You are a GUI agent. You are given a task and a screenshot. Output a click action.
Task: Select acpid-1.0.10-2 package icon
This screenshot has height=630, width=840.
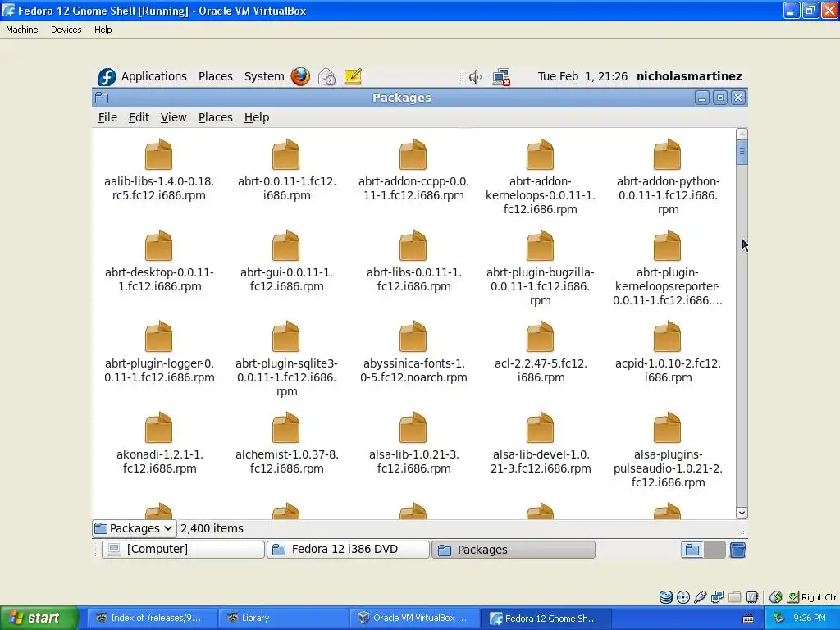(x=667, y=336)
